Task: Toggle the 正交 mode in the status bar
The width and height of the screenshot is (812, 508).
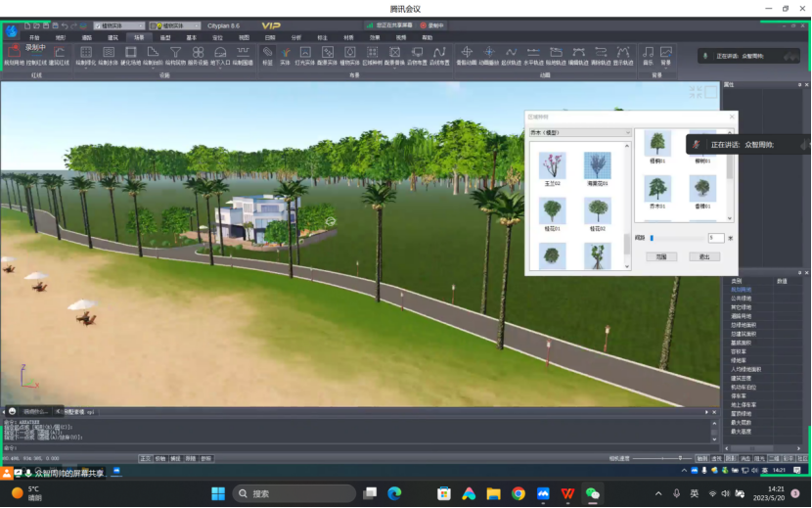Action: 145,457
